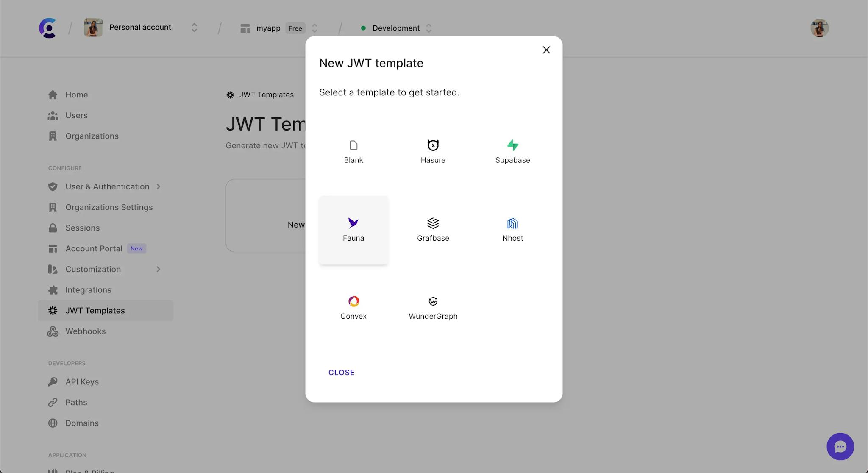
Task: Select the Convex JWT template
Action: 353,306
